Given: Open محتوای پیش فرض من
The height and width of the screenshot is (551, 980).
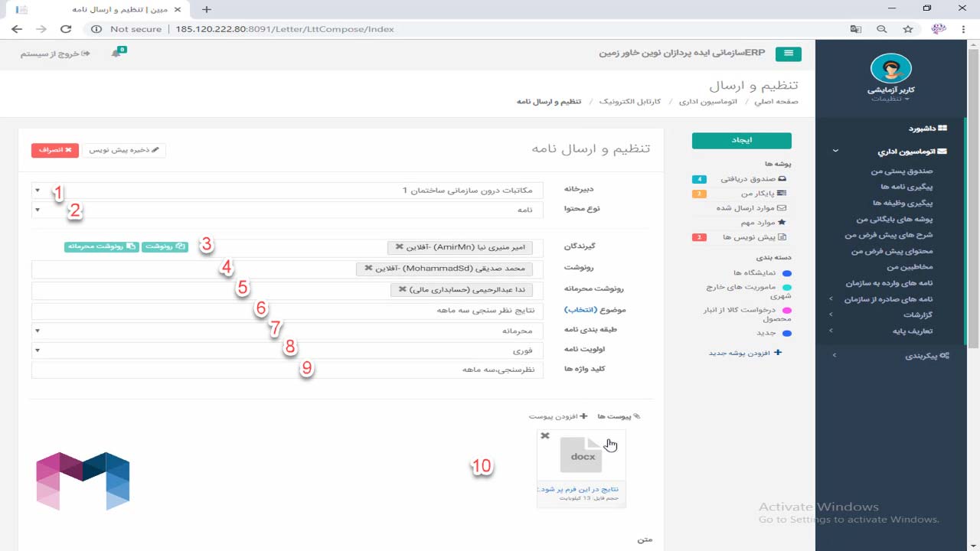Looking at the screenshot, I should pyautogui.click(x=893, y=251).
